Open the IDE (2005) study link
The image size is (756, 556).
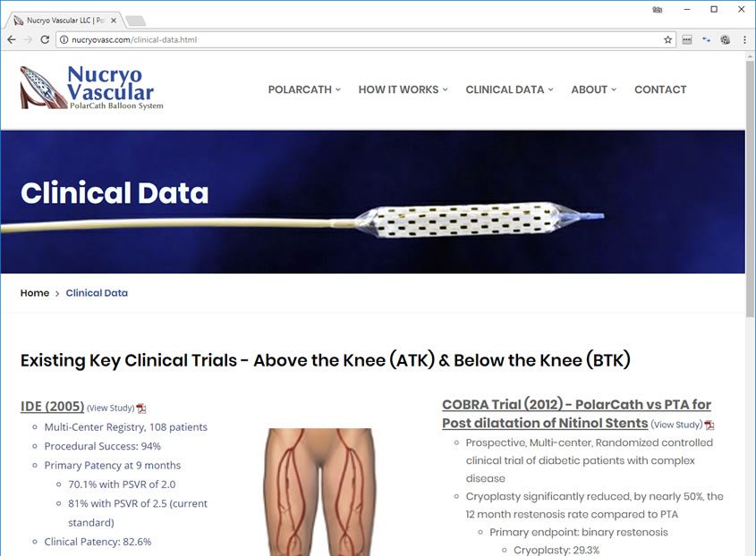tap(52, 406)
